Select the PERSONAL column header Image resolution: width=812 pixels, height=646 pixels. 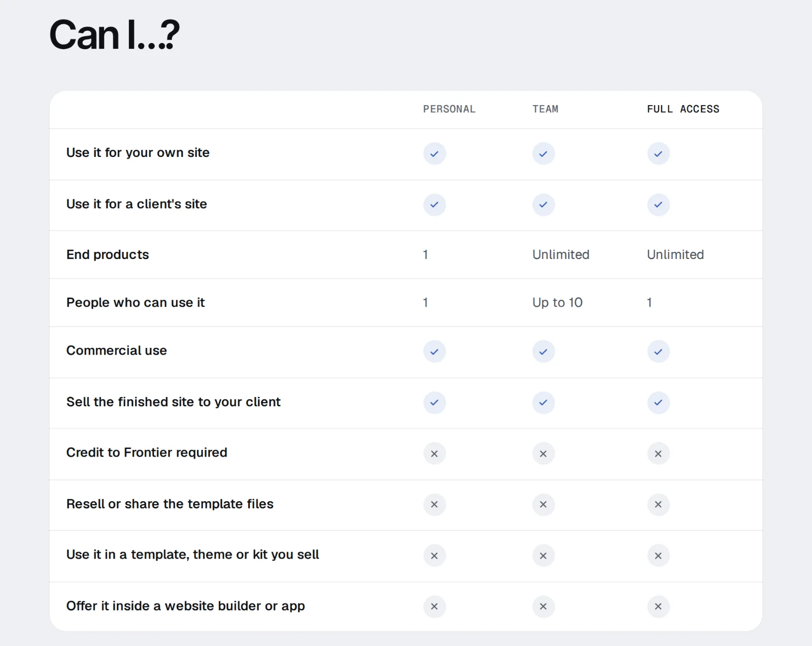449,109
